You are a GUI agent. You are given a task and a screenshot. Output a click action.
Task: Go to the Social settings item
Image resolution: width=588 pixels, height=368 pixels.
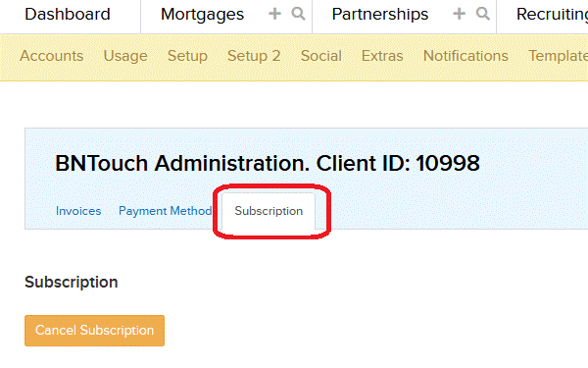[x=321, y=56]
